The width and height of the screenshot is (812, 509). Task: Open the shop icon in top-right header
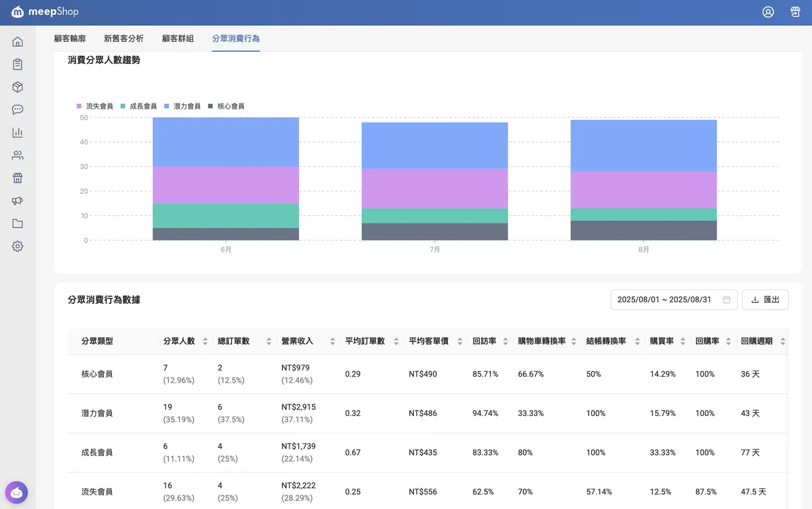(x=795, y=12)
